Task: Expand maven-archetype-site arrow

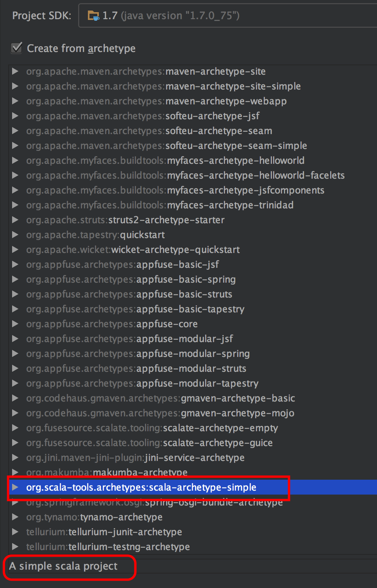Action: point(15,71)
